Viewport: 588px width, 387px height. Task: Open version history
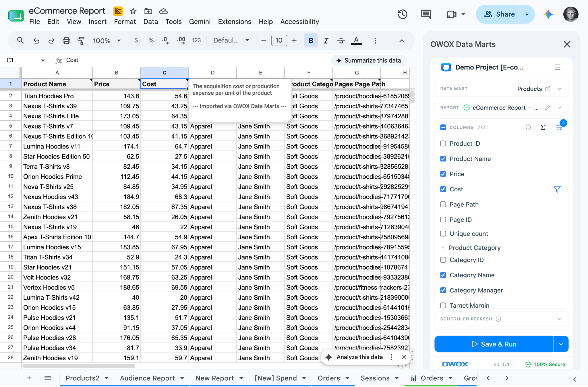[403, 14]
